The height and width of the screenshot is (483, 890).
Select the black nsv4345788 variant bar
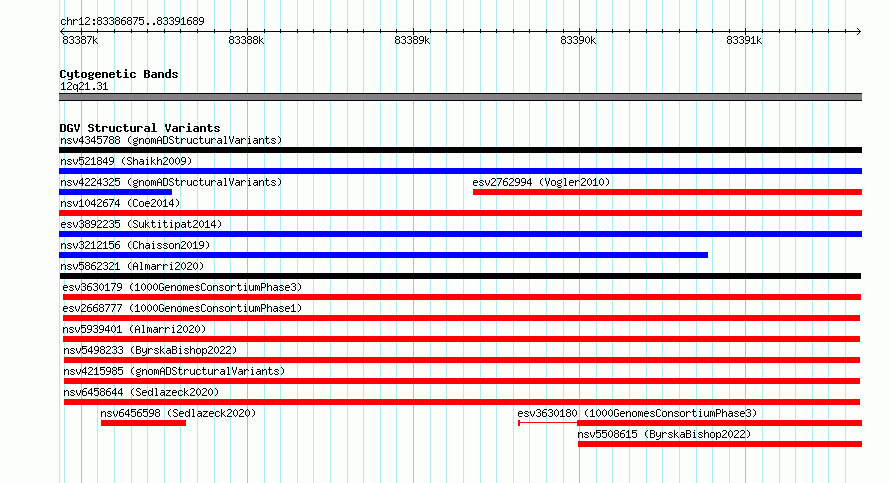click(x=460, y=150)
